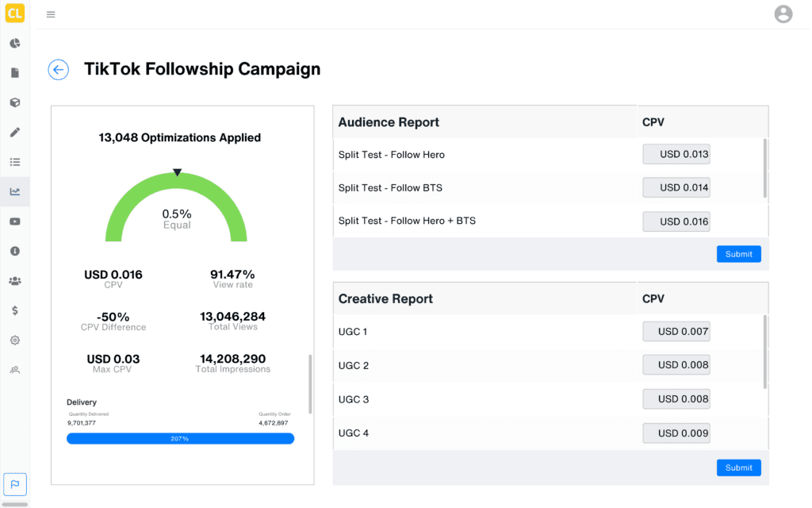Submit the Creative Report
Viewport: 812px width, 508px height.
(738, 468)
